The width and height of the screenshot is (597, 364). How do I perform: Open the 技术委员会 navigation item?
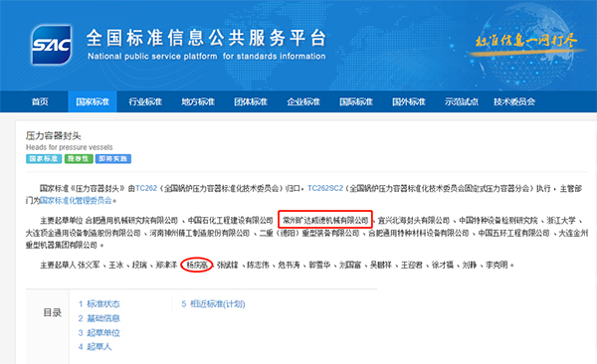[x=514, y=101]
